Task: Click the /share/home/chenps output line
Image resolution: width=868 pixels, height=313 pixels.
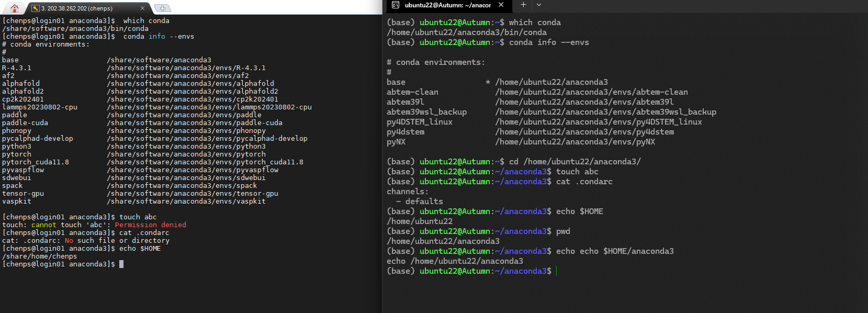Action: point(40,256)
